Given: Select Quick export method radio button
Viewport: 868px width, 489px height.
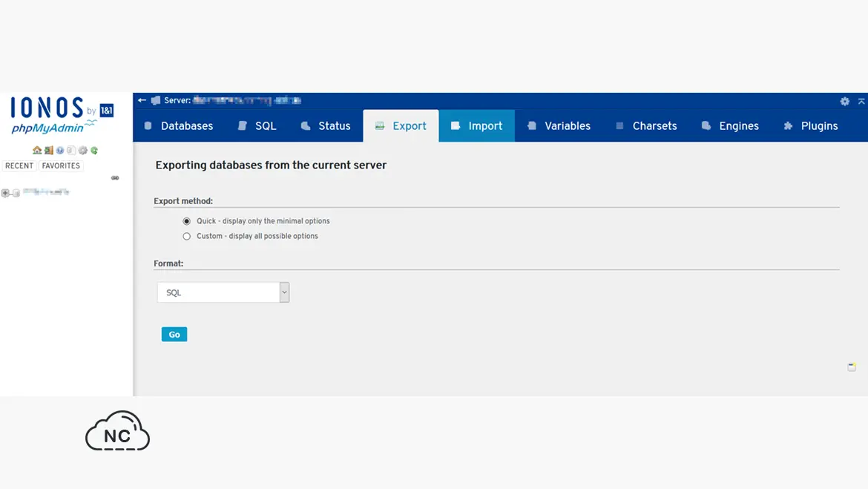Looking at the screenshot, I should coord(186,221).
